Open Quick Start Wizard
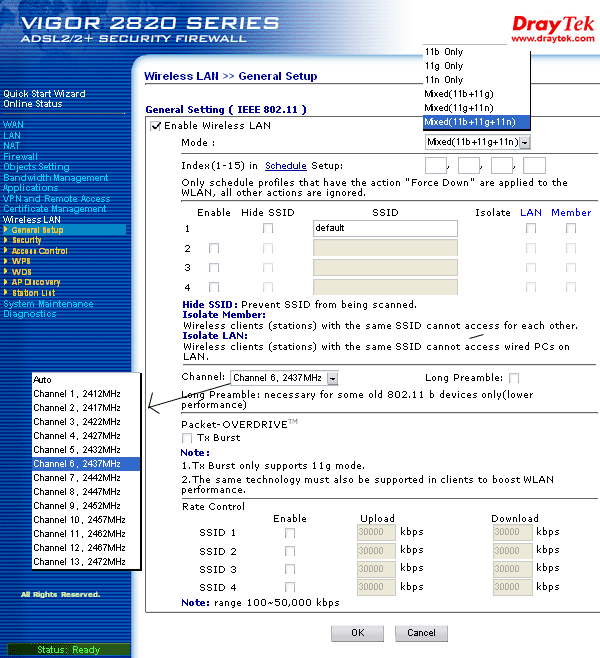Screen dimensions: 600x658 coord(44,94)
